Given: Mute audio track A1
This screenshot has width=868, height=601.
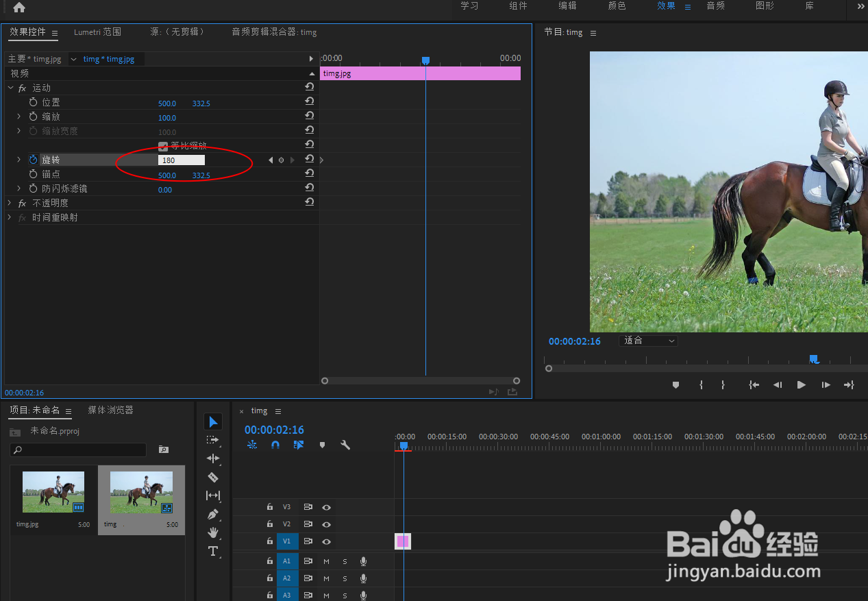Looking at the screenshot, I should 326,561.
